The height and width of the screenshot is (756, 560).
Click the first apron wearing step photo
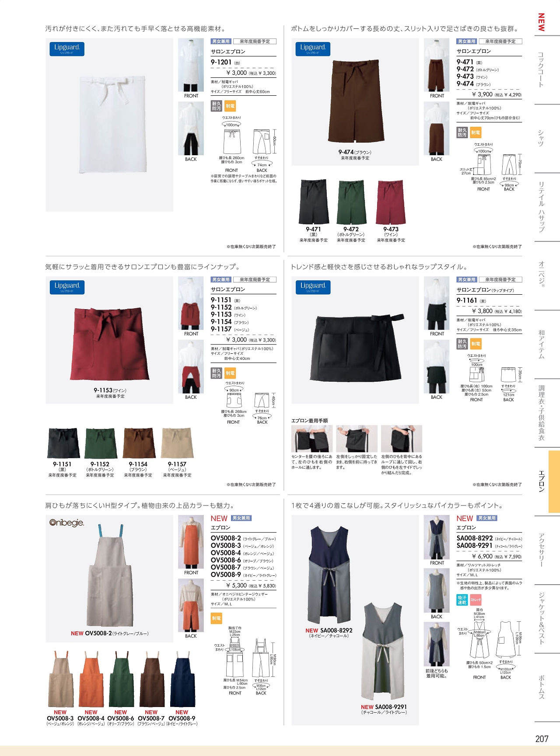[312, 439]
